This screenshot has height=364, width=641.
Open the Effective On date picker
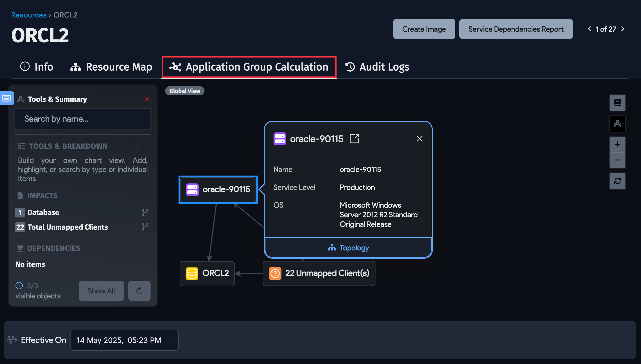(x=124, y=340)
